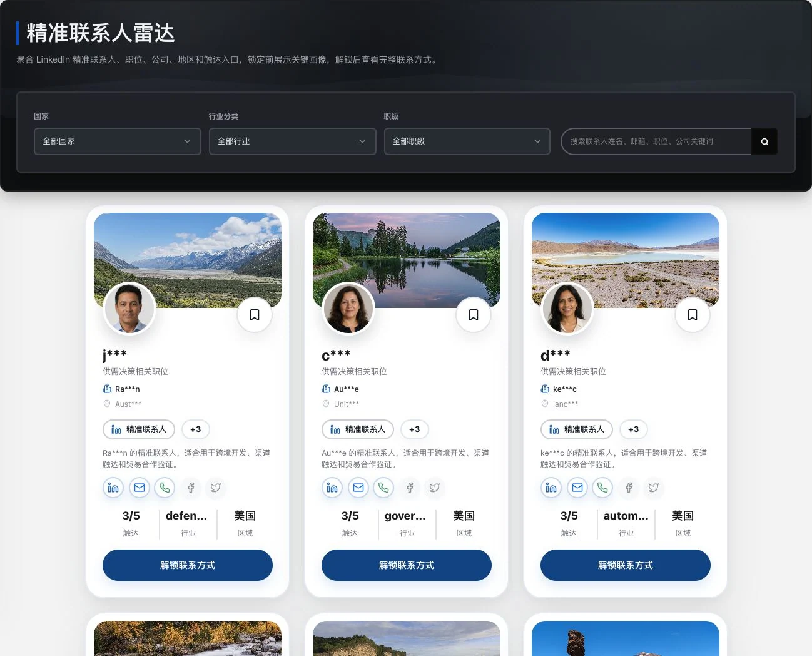
Task: Open the 全部行业 industry dropdown
Action: pos(293,141)
